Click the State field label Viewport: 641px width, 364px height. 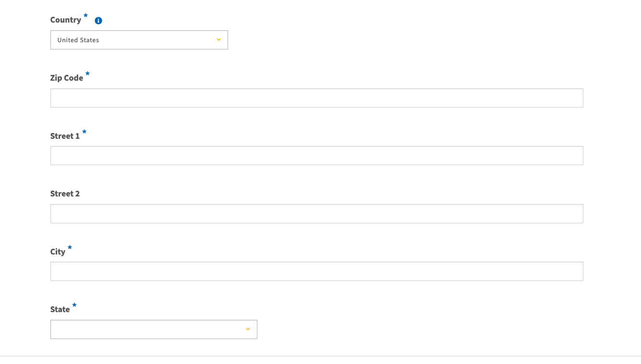60,309
